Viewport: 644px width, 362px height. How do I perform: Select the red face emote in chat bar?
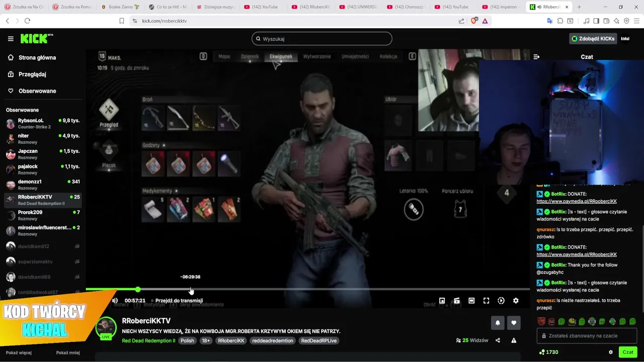(541, 321)
